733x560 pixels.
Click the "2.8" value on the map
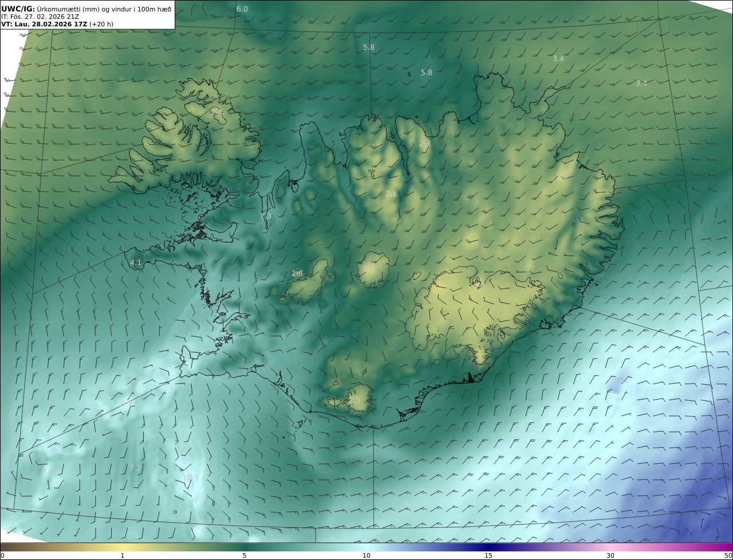[297, 273]
